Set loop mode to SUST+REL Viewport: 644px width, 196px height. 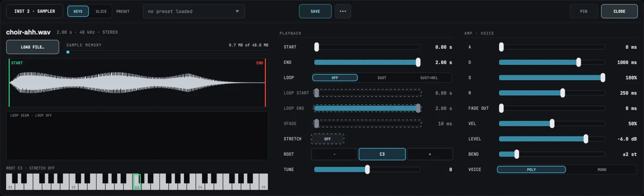(429, 78)
